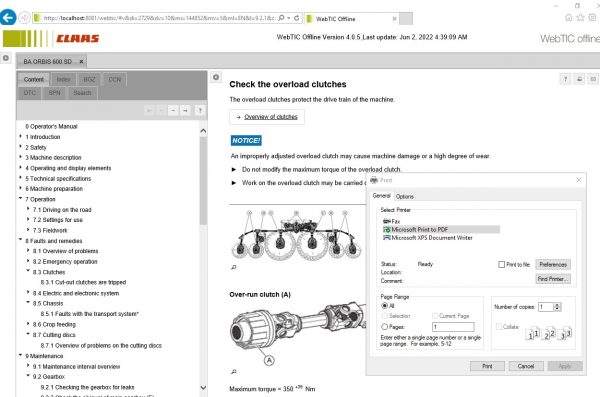The image size is (600, 397).
Task: Expand the 1 Introduction tree node
Action: pos(21,136)
